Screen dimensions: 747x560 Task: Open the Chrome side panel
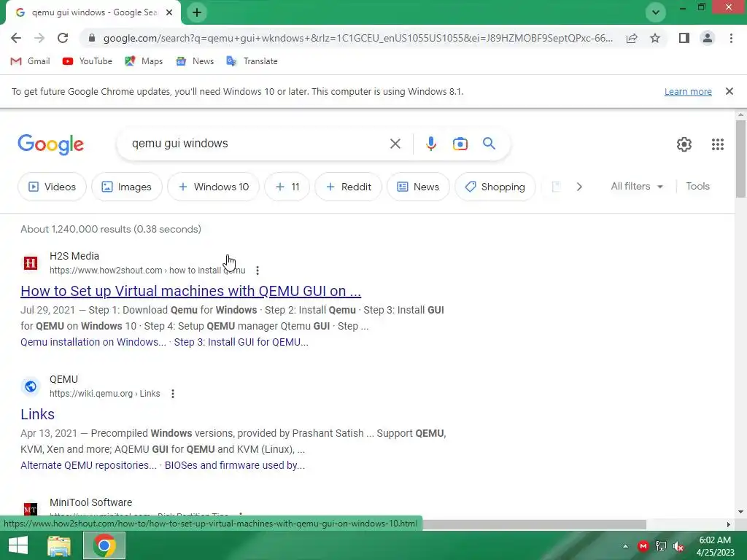[684, 38]
